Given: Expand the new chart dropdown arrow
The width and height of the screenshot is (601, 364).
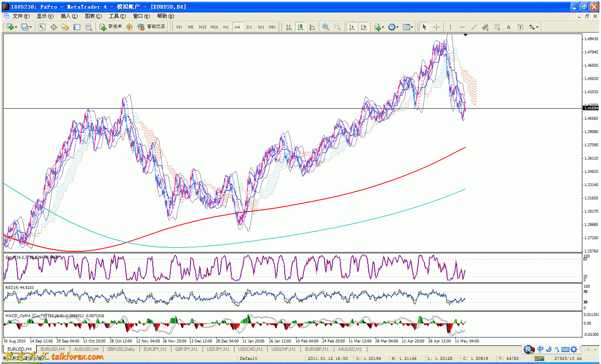Looking at the screenshot, I should [16, 27].
